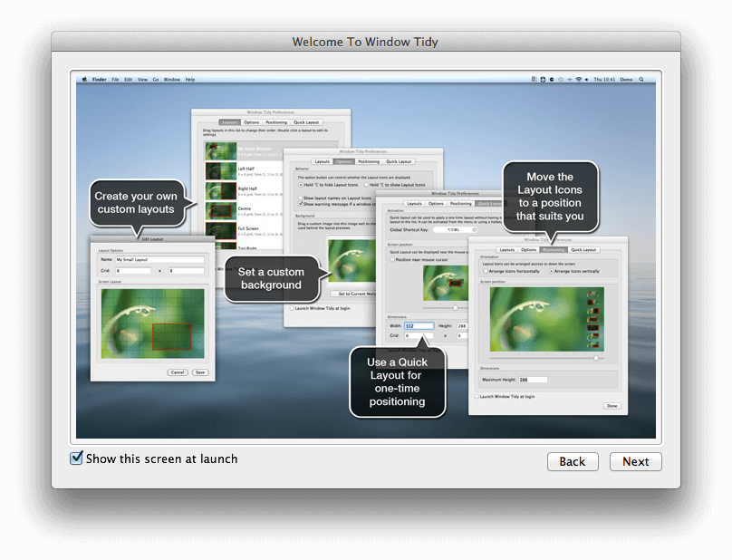Click the red grid selection in Screen Layout
The height and width of the screenshot is (560, 732).
click(172, 337)
